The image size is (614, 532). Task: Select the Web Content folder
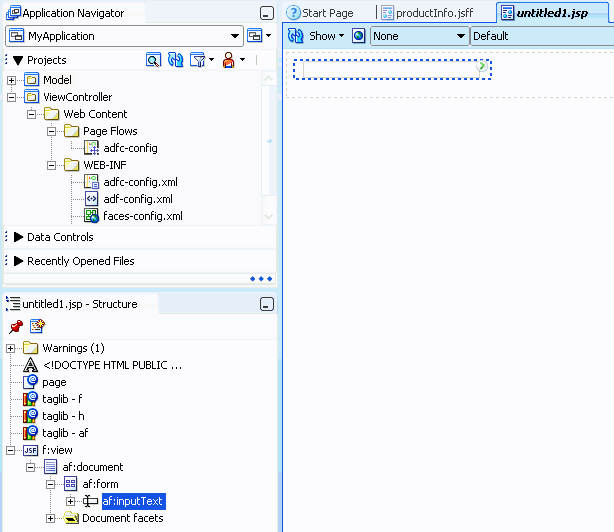click(95, 114)
